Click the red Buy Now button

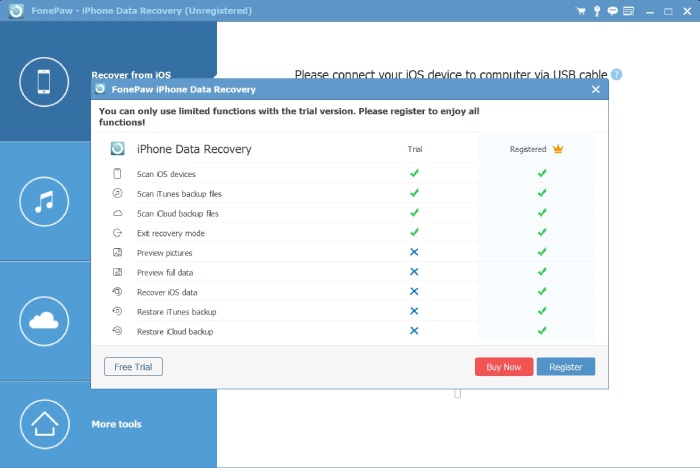pyautogui.click(x=504, y=367)
